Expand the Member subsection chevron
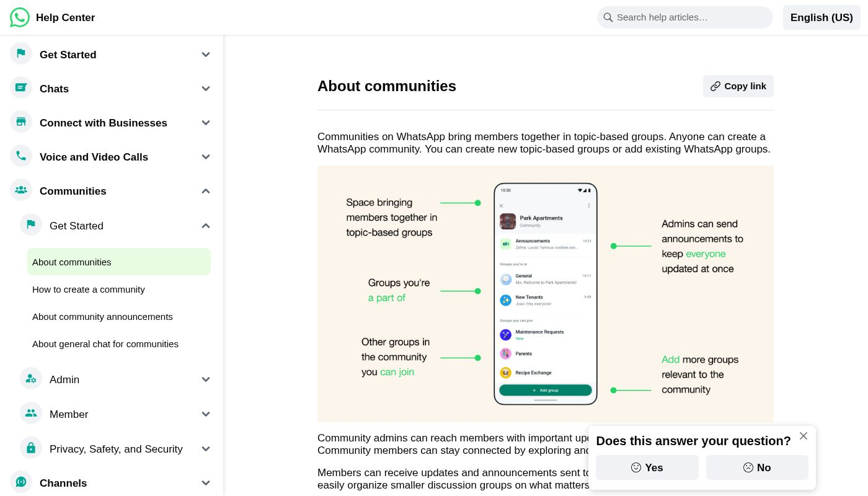The height and width of the screenshot is (496, 868). pos(206,414)
